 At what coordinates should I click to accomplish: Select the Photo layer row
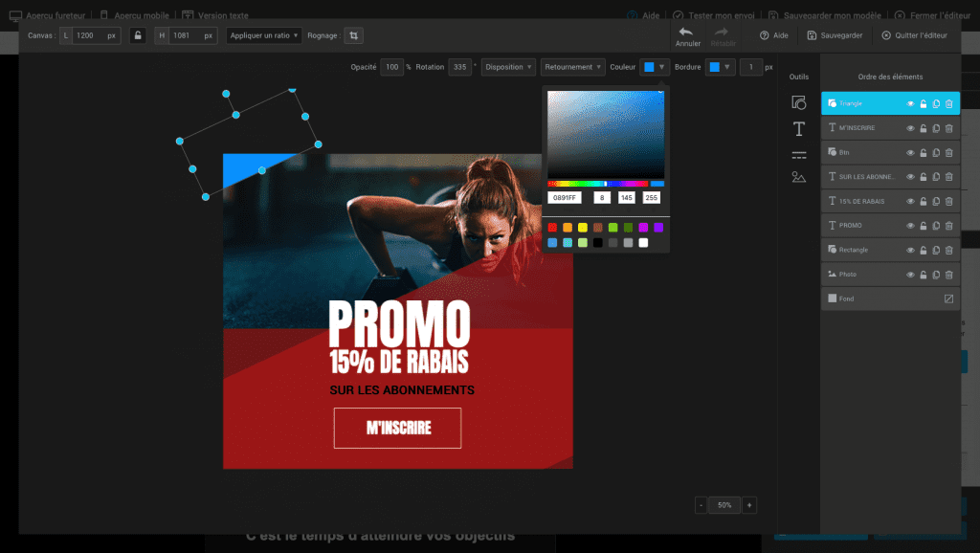click(x=890, y=275)
